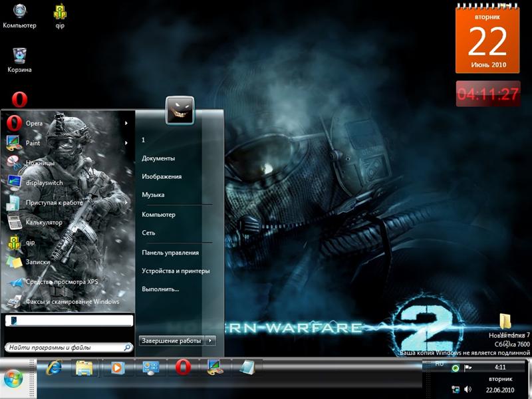Click the red digital clock gadget

point(488,94)
